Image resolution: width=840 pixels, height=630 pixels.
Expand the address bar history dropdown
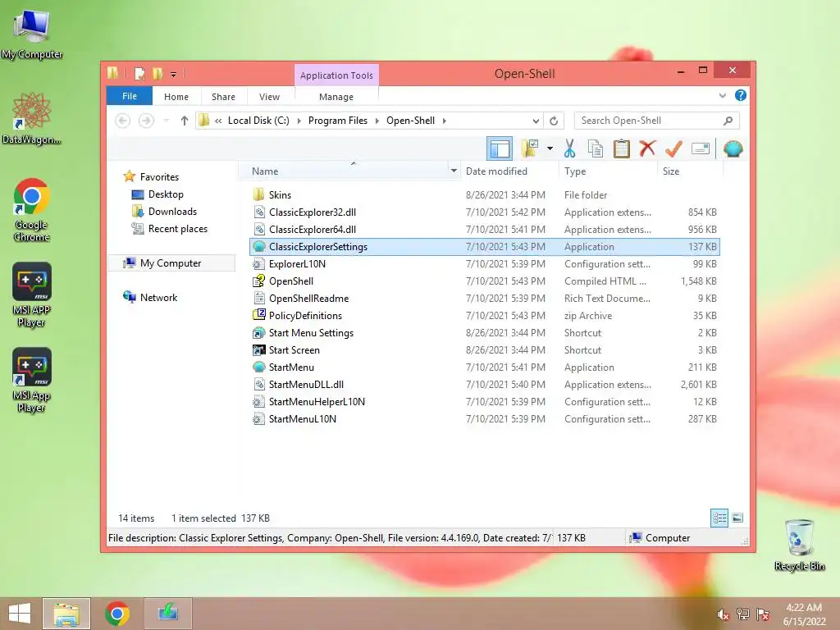535,121
